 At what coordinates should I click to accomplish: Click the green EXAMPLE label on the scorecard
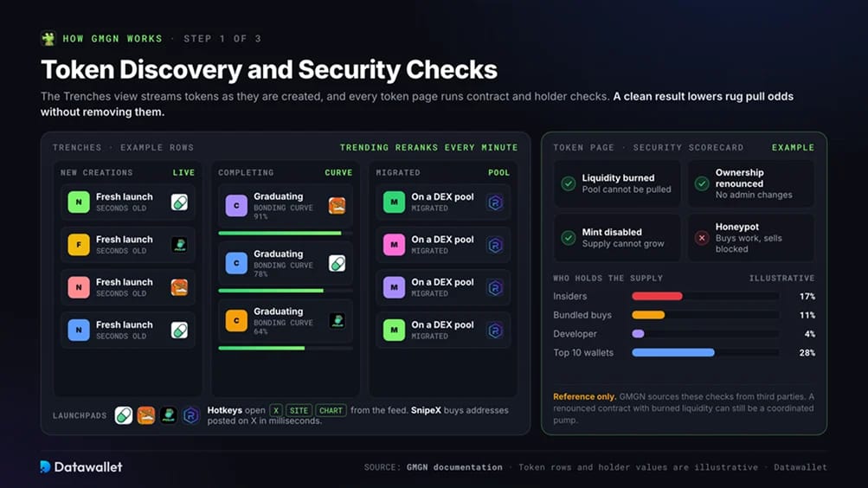pyautogui.click(x=794, y=148)
